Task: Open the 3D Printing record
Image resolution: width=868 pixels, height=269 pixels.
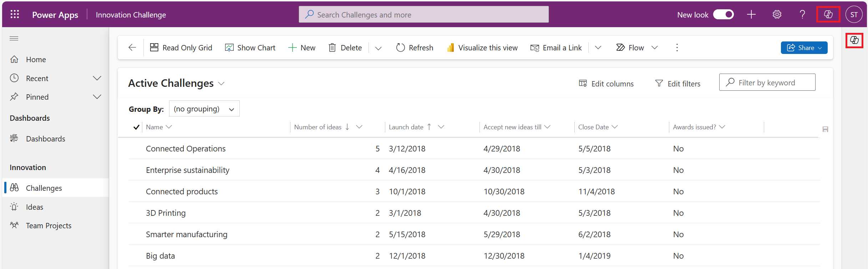Action: tap(166, 213)
